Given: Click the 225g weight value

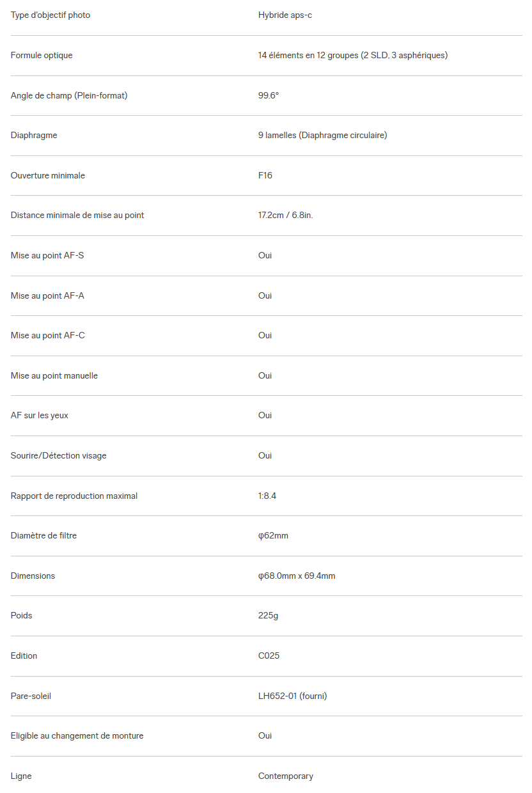Looking at the screenshot, I should tap(268, 615).
